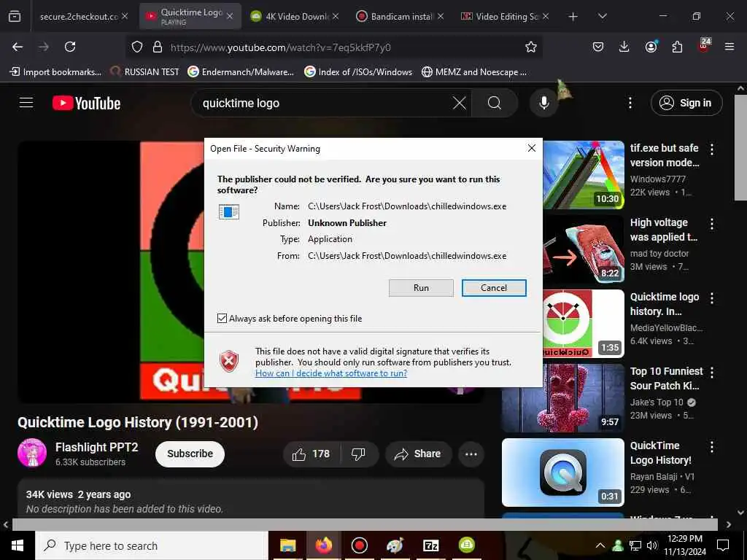The height and width of the screenshot is (560, 747).
Task: Click the Windows taskbar search box
Action: point(152,545)
